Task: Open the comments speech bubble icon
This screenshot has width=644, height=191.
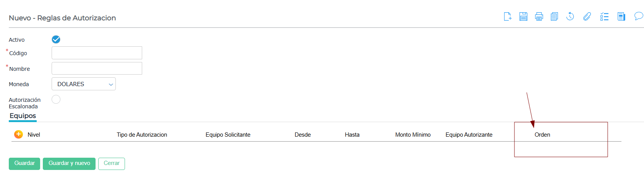Action: click(638, 16)
